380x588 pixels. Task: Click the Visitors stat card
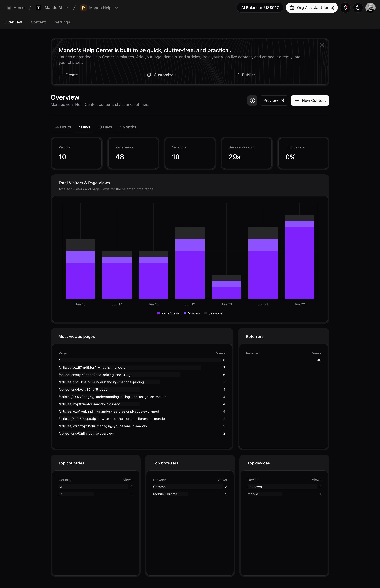click(76, 153)
